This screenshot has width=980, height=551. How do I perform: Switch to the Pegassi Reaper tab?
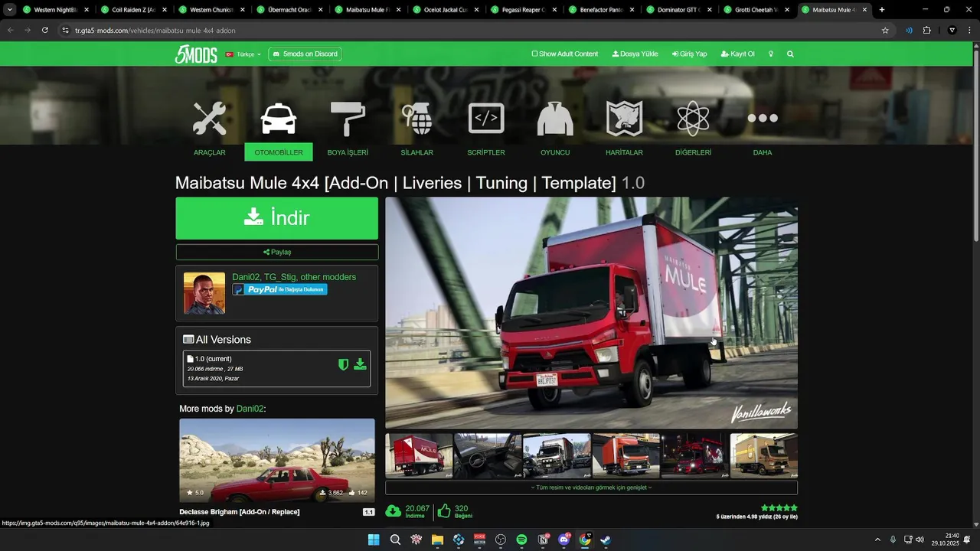[x=523, y=10]
